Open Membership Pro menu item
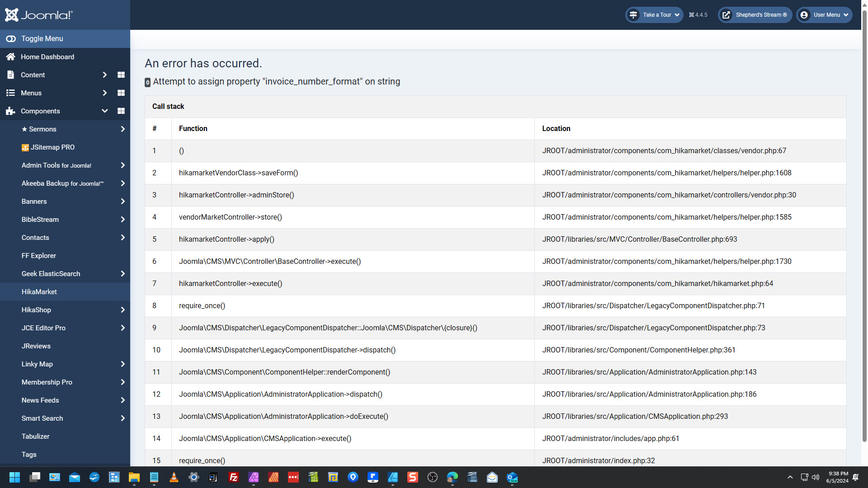Image resolution: width=868 pixels, height=488 pixels. click(x=47, y=382)
